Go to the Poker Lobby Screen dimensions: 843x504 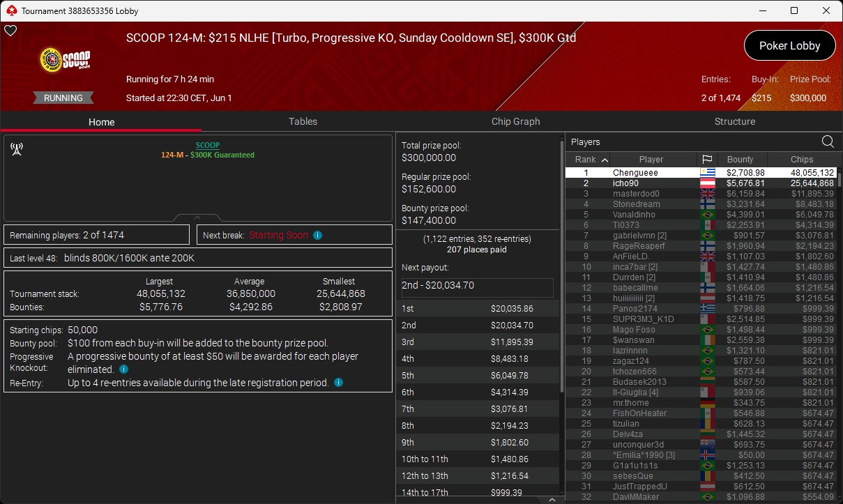790,45
